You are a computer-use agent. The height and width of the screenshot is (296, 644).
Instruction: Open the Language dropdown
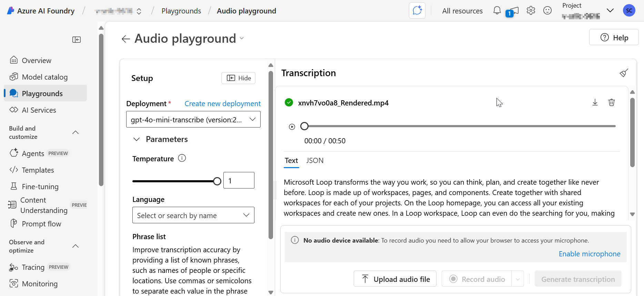193,215
